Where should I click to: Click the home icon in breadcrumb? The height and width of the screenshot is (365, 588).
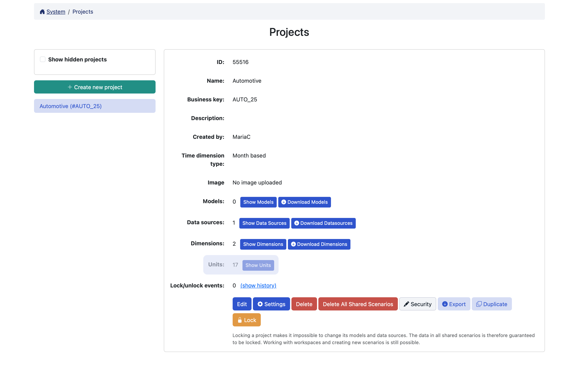pyautogui.click(x=42, y=12)
